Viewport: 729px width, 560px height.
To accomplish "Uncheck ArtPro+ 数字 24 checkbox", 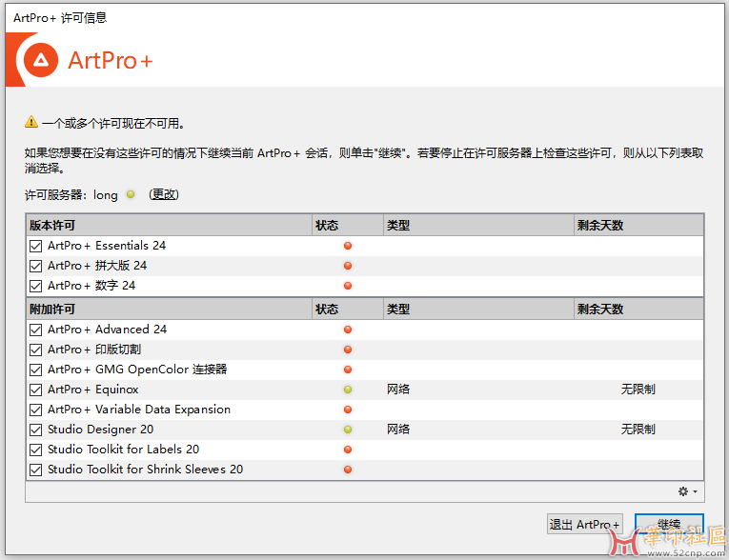I will click(36, 286).
